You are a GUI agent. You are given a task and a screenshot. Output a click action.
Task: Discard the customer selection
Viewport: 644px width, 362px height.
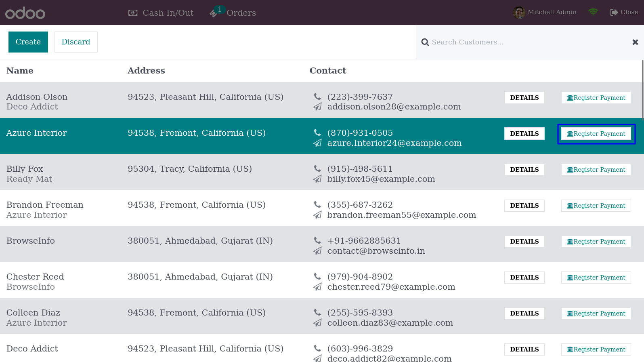click(x=76, y=42)
